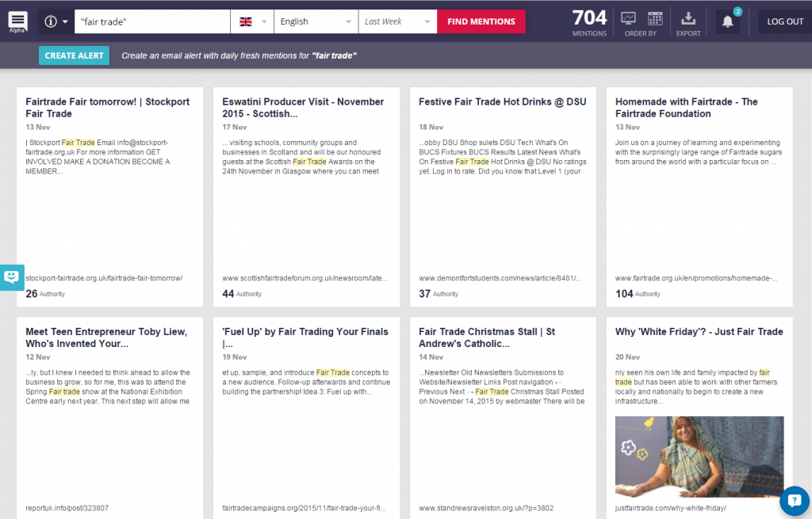
Task: Open the hamburger main menu
Action: click(17, 21)
